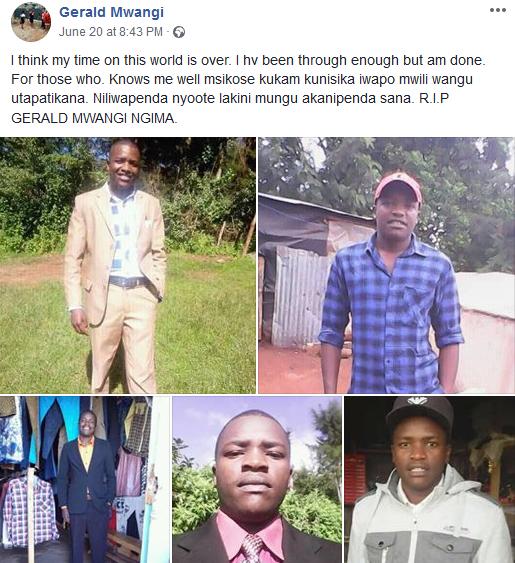515x563 pixels.
Task: Open photo with blue plaid shirt
Action: coord(387,265)
